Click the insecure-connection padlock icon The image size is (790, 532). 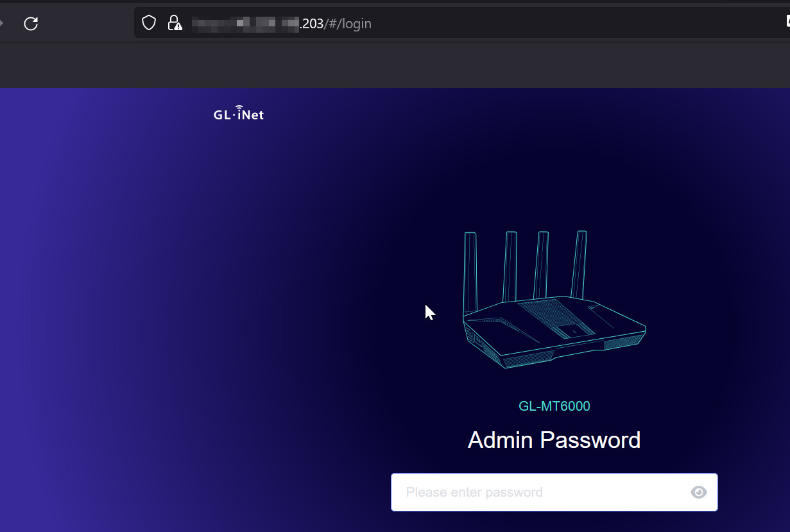[173, 22]
